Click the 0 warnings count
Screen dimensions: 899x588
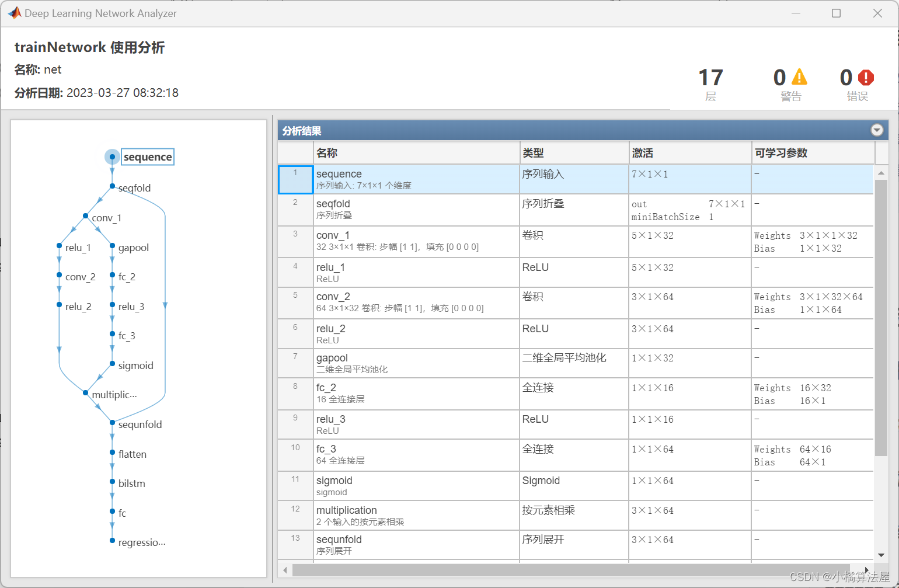[779, 78]
